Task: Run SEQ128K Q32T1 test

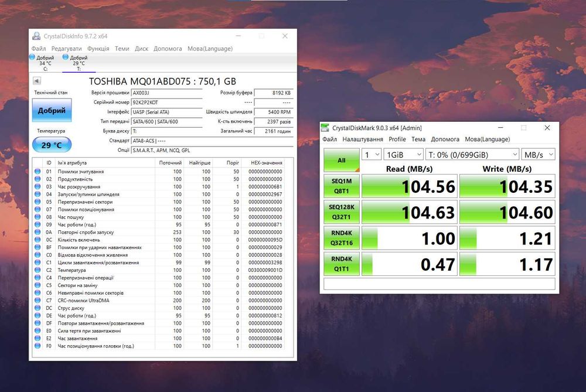Action: coord(342,212)
